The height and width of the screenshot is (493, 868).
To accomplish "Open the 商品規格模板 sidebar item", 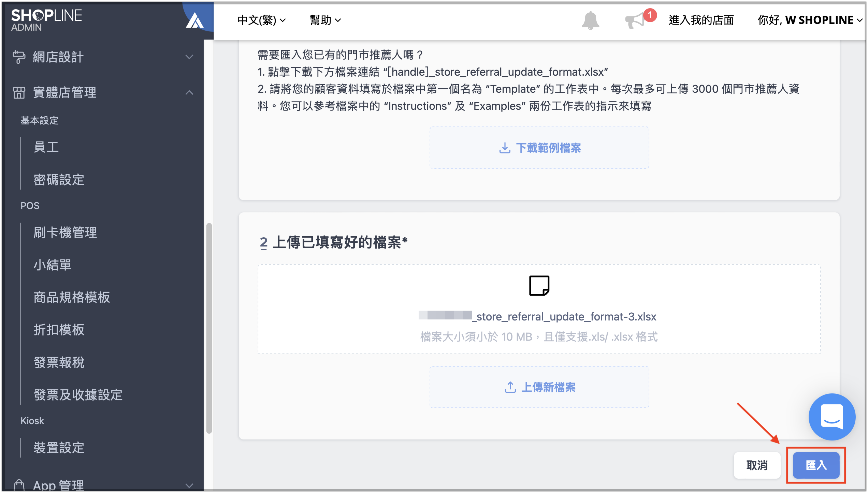I will 72,297.
